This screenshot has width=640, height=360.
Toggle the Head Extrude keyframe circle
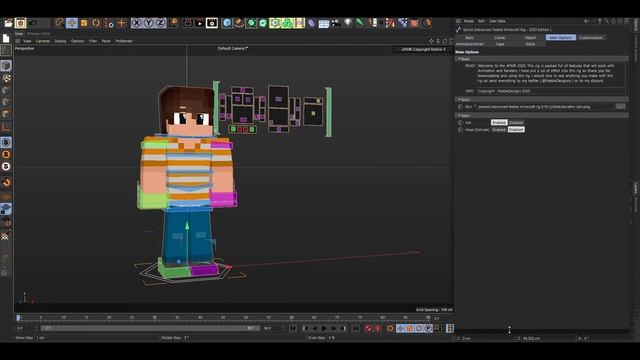pos(460,129)
